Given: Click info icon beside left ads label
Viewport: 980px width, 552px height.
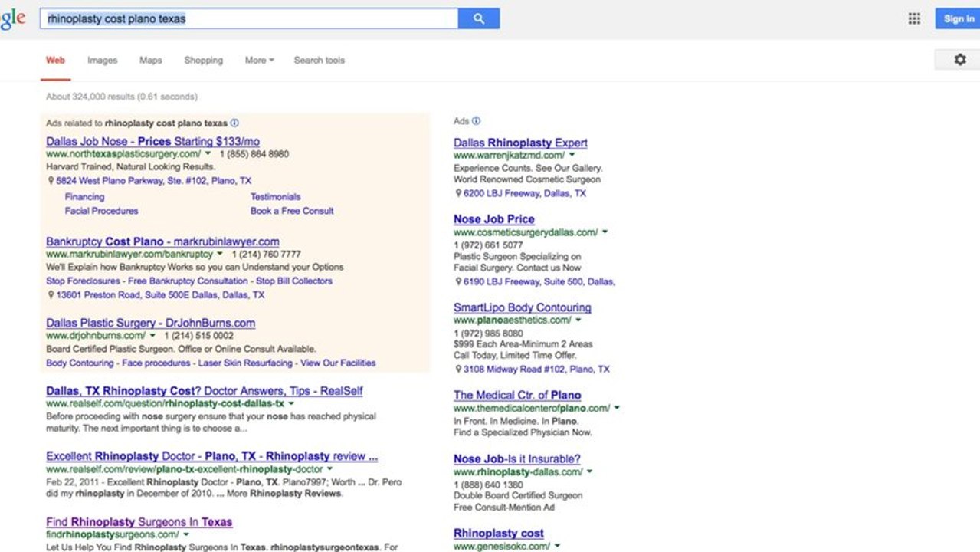Looking at the screenshot, I should pos(234,123).
